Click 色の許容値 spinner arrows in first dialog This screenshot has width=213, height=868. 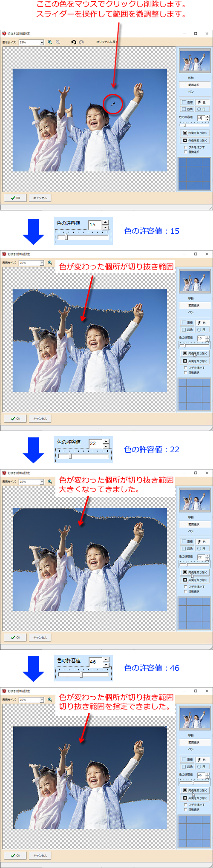207,118
